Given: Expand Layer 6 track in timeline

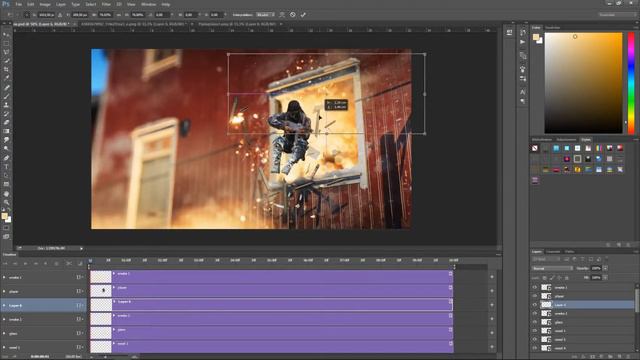Looking at the screenshot, I should pos(4,305).
